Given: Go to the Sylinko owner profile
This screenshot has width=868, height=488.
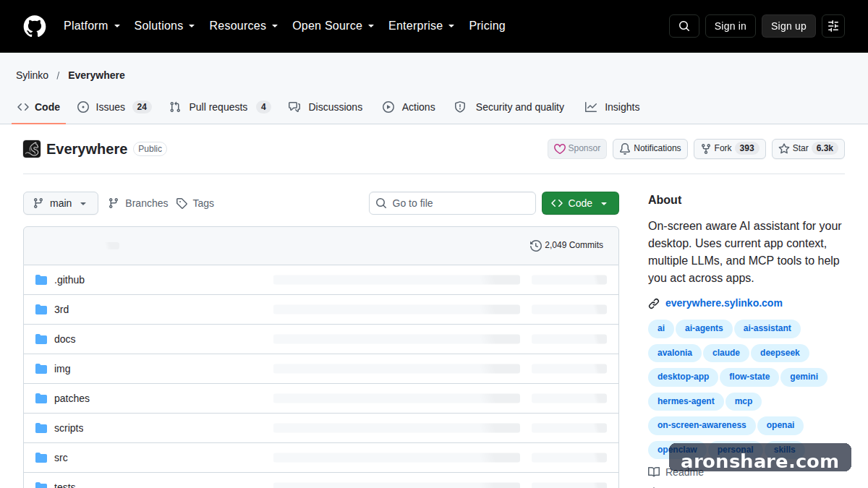Looking at the screenshot, I should [x=33, y=75].
